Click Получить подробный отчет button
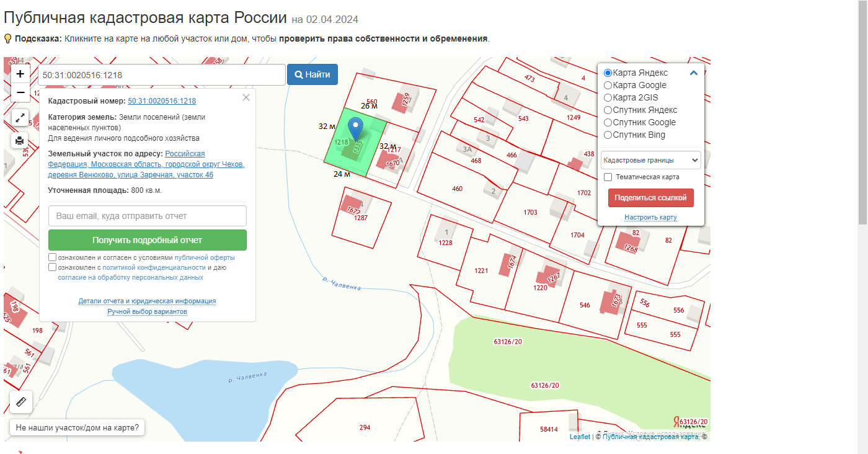 148,240
